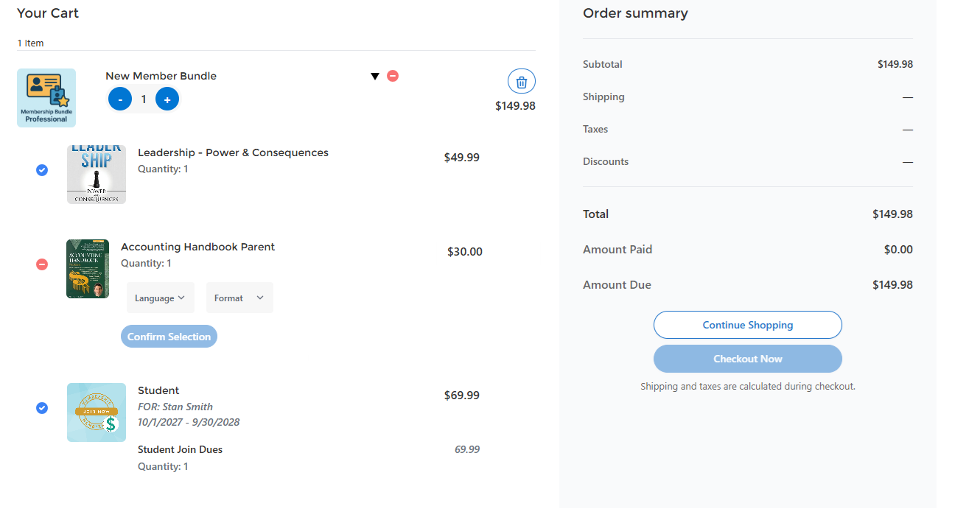Screen dimensions: 980x520
Task: Click the Accounting Handbook cover image
Action: [x=88, y=269]
